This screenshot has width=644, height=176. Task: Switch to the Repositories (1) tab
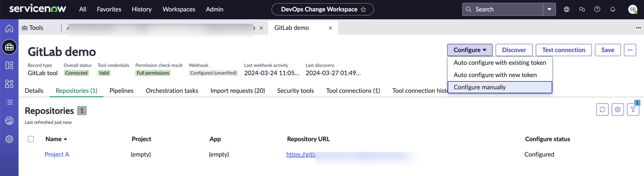tap(76, 91)
